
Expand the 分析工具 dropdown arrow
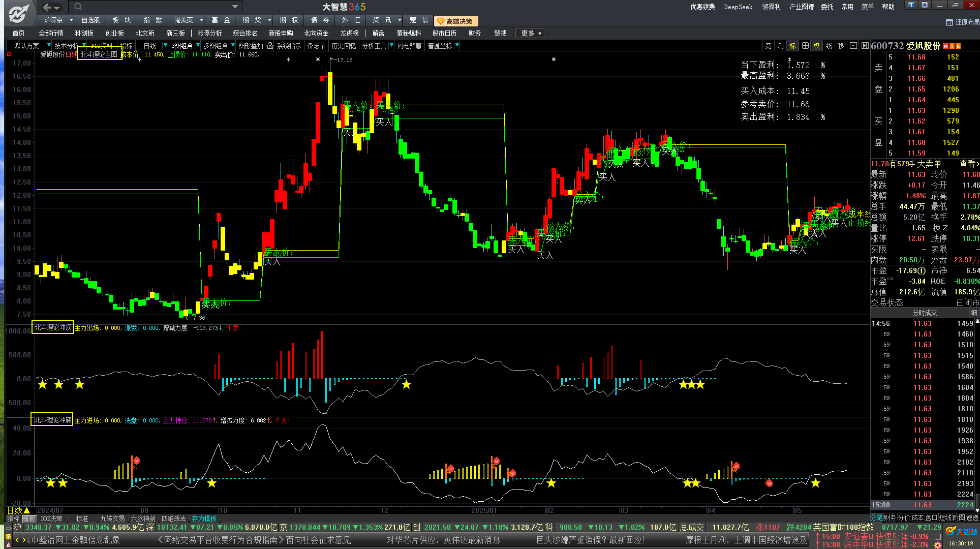391,46
